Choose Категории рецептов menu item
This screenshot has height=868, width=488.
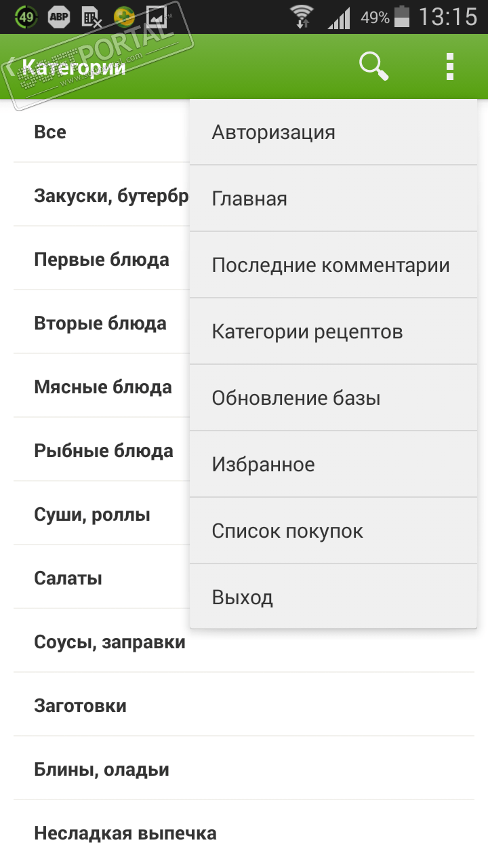coord(333,332)
